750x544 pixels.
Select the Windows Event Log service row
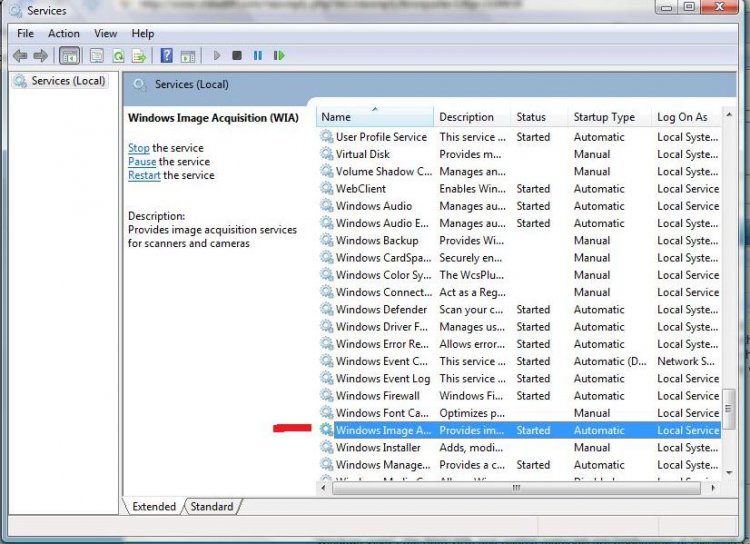[519, 378]
